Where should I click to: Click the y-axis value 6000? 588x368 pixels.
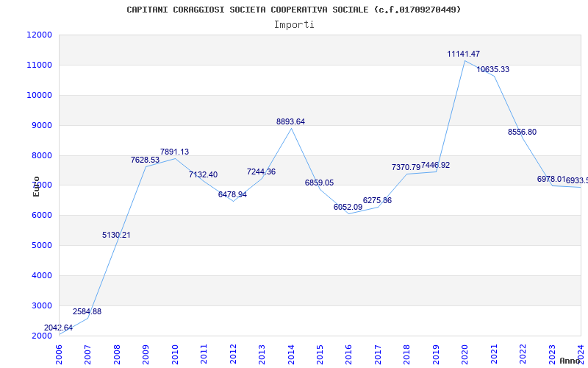[x=41, y=216]
